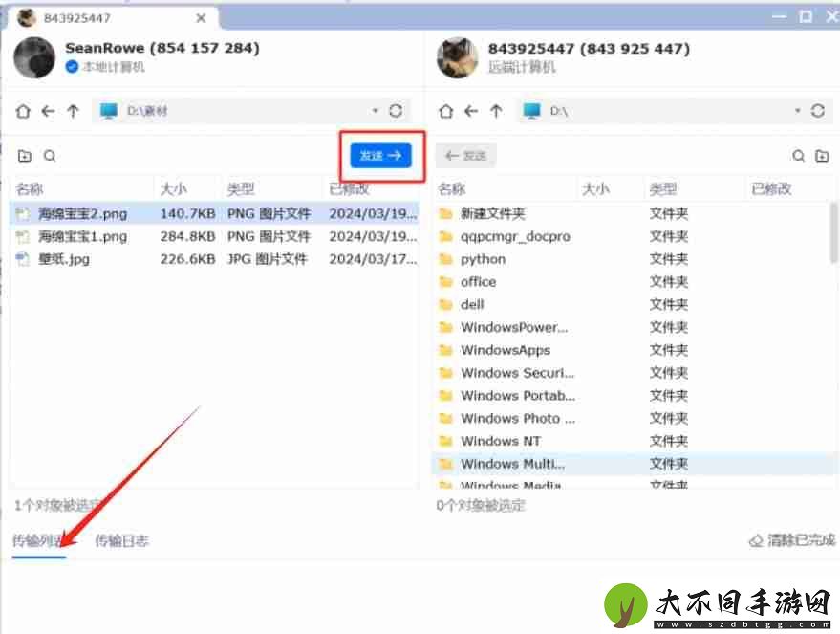Open the remote path dropdown arrow
The image size is (840, 634).
coord(797,110)
